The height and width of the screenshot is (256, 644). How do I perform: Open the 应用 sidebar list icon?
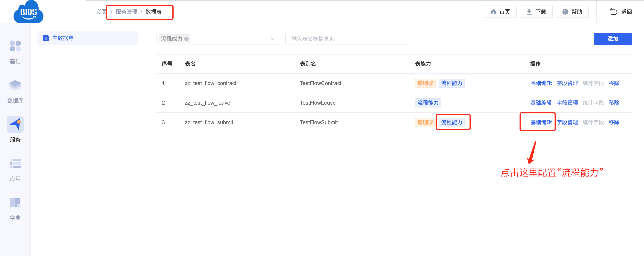coord(15,164)
